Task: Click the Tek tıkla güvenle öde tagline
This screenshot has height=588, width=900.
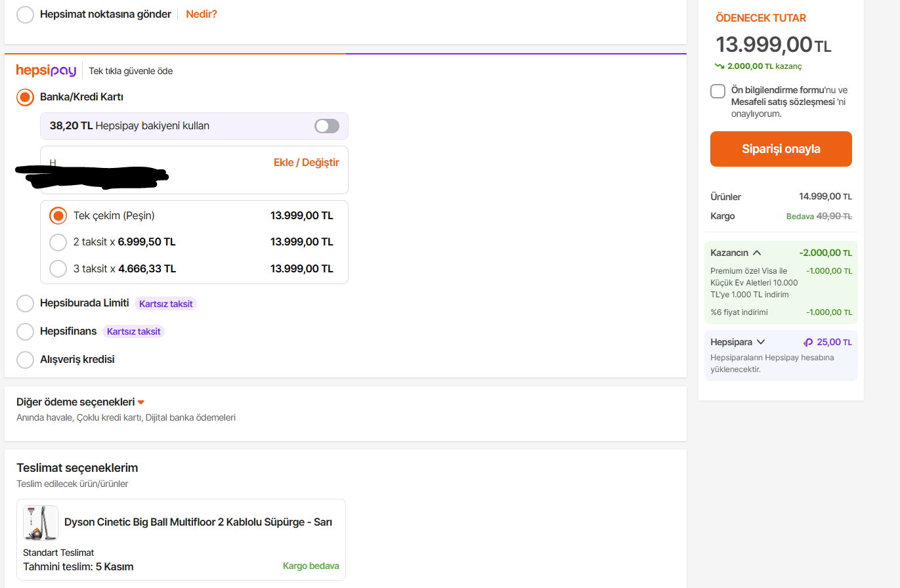Action: (x=131, y=71)
